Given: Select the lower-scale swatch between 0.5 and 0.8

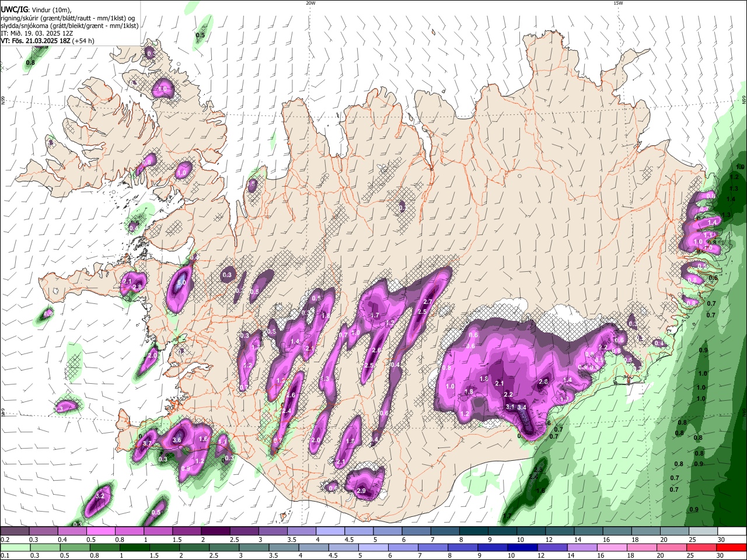Looking at the screenshot, I should [75, 548].
